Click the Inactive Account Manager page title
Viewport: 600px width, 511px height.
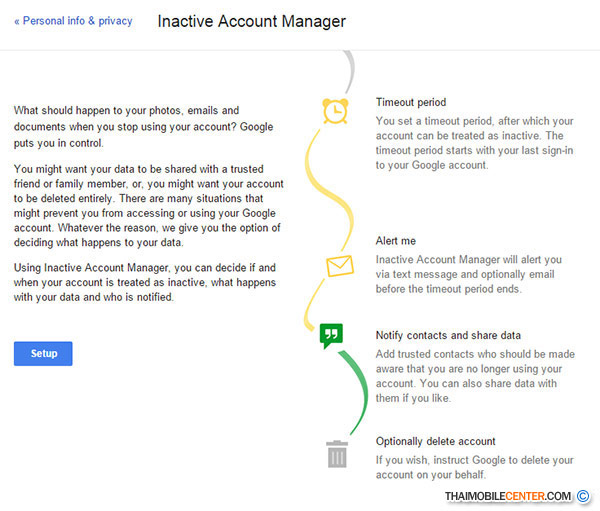click(251, 21)
